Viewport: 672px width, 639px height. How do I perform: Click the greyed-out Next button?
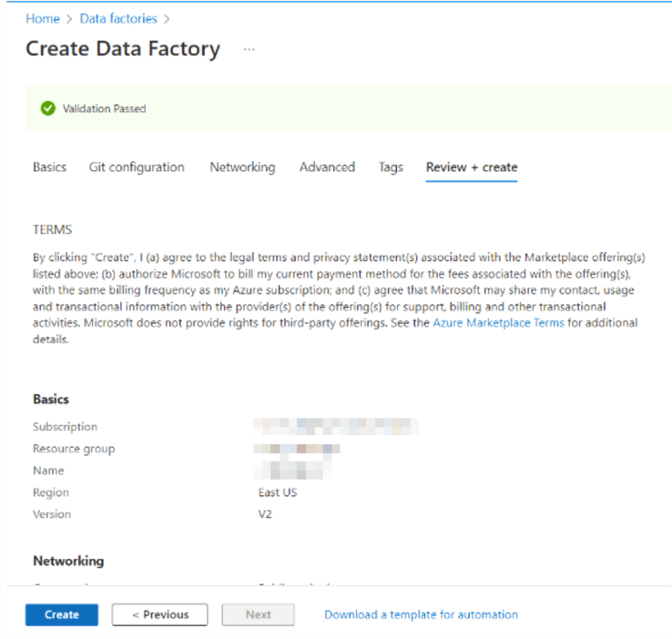[258, 614]
